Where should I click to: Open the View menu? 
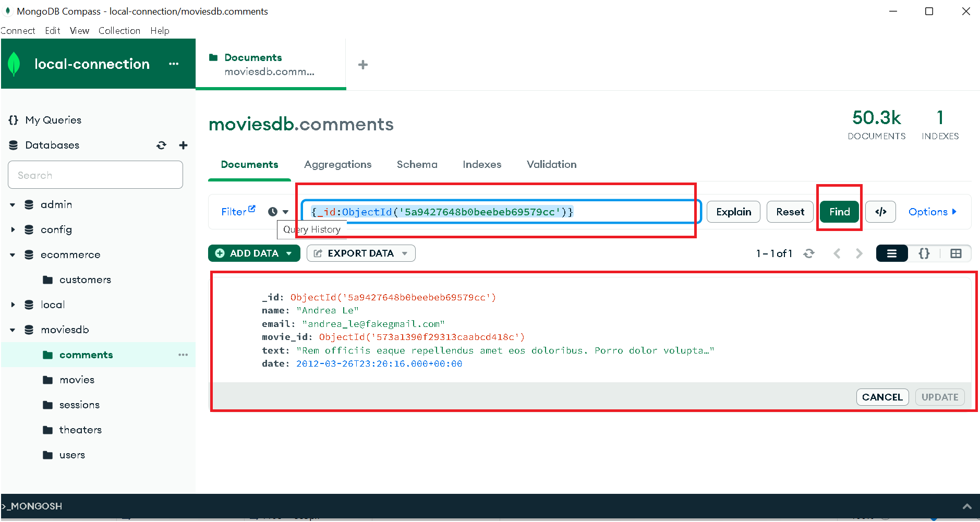(x=80, y=31)
